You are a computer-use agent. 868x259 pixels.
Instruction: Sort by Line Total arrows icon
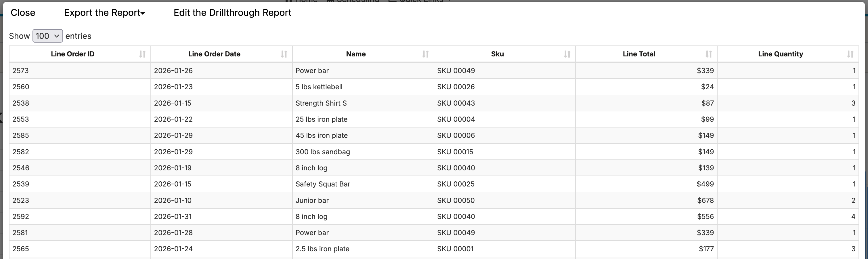coord(708,54)
